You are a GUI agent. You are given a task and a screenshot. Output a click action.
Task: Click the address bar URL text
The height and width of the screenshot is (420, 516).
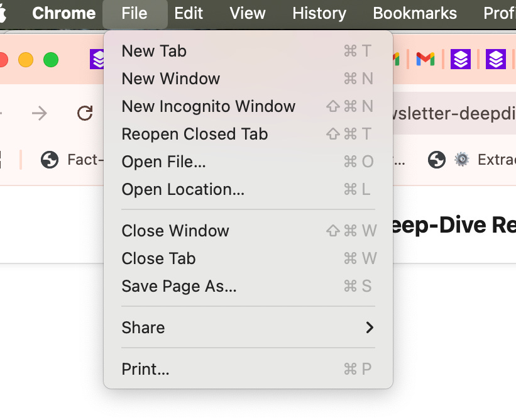[454, 114]
